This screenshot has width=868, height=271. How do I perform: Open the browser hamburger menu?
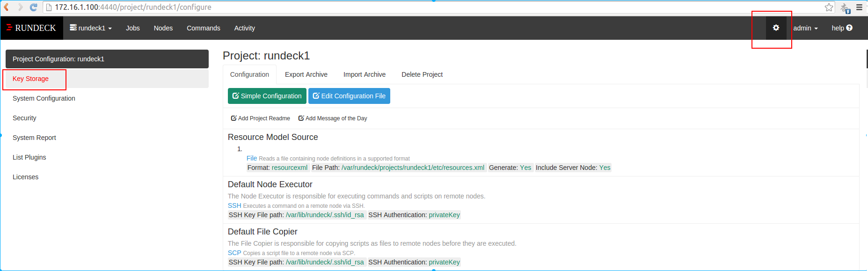859,7
